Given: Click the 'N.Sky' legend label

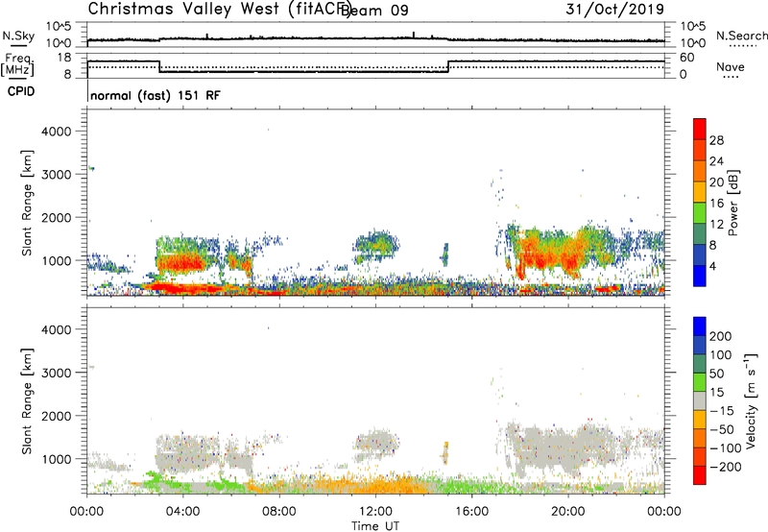Looking at the screenshot, I should tap(18, 36).
